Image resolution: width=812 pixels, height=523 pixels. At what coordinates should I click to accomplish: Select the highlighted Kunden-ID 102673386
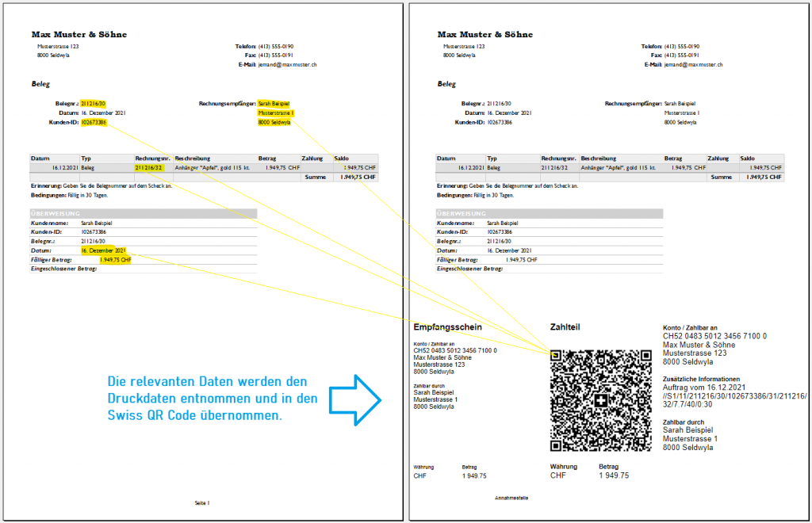tap(94, 121)
